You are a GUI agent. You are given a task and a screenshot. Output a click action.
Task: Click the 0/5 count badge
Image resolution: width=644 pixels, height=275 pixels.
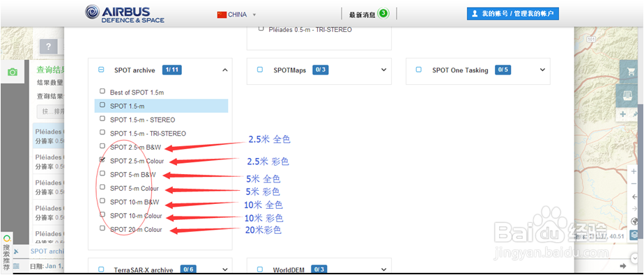tap(503, 70)
